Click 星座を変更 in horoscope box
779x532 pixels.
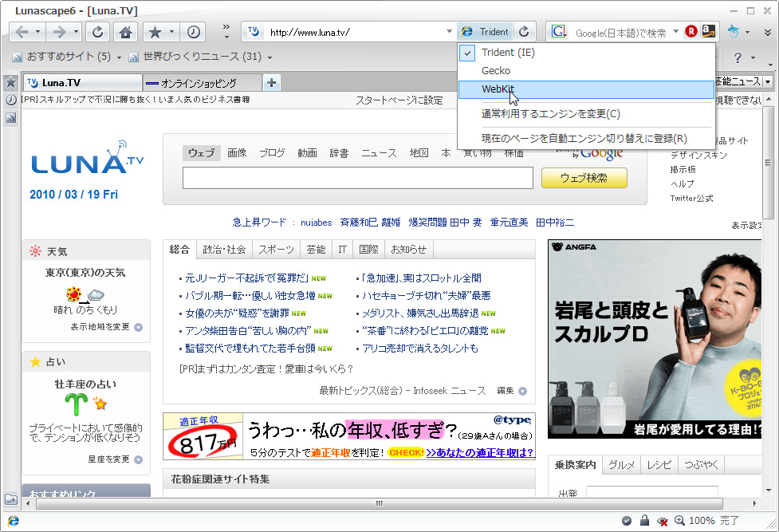coord(108,459)
